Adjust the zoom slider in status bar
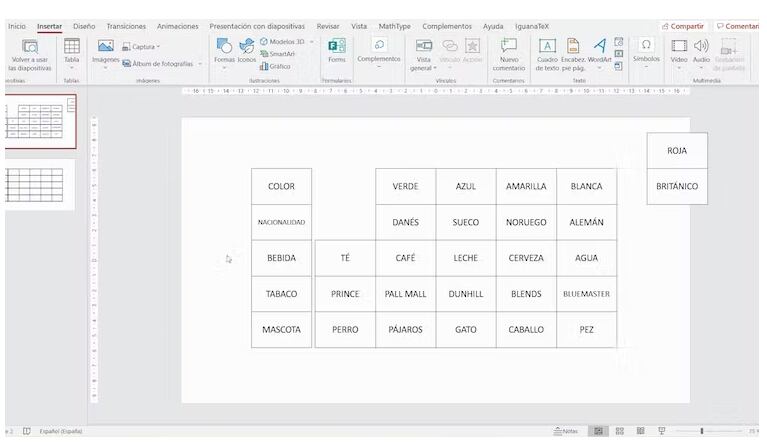 coord(702,431)
